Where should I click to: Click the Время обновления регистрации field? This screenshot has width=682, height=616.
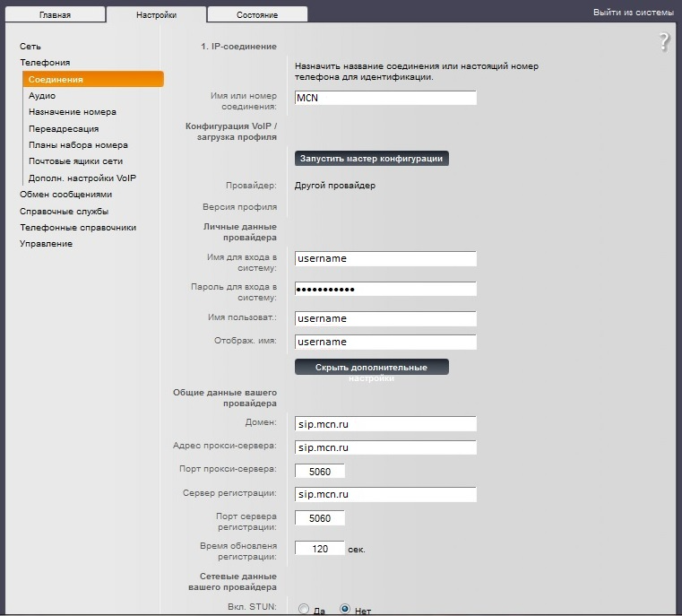(320, 549)
